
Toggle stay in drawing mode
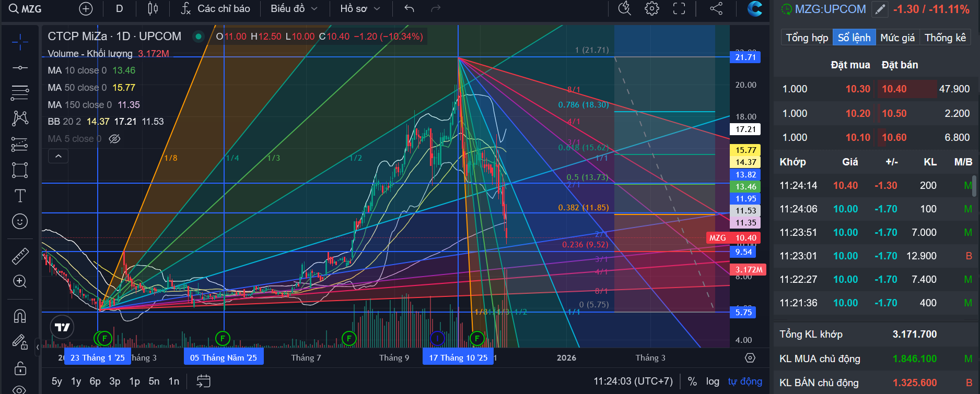pos(20,342)
